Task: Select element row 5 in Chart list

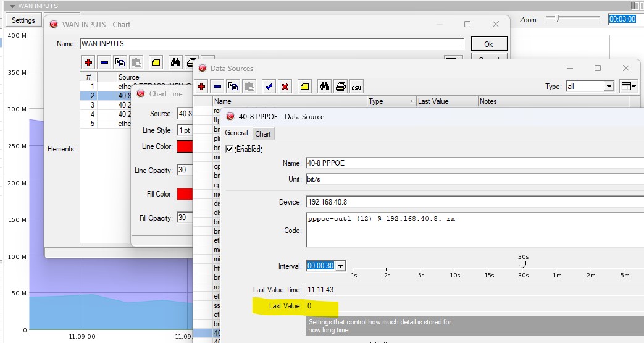Action: tap(106, 124)
